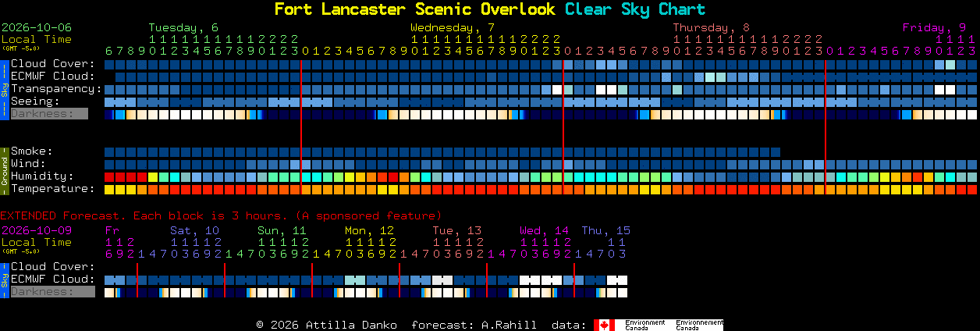The image size is (980, 331).
Task: Click the extended Local Time label
Action: coord(36,242)
